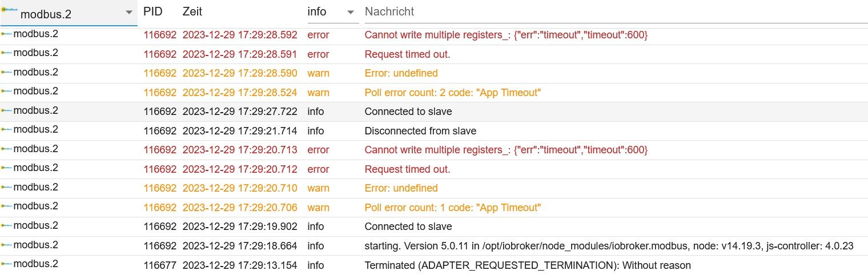Click the Zeit column header
Screen dimensions: 868x274
pyautogui.click(x=192, y=11)
